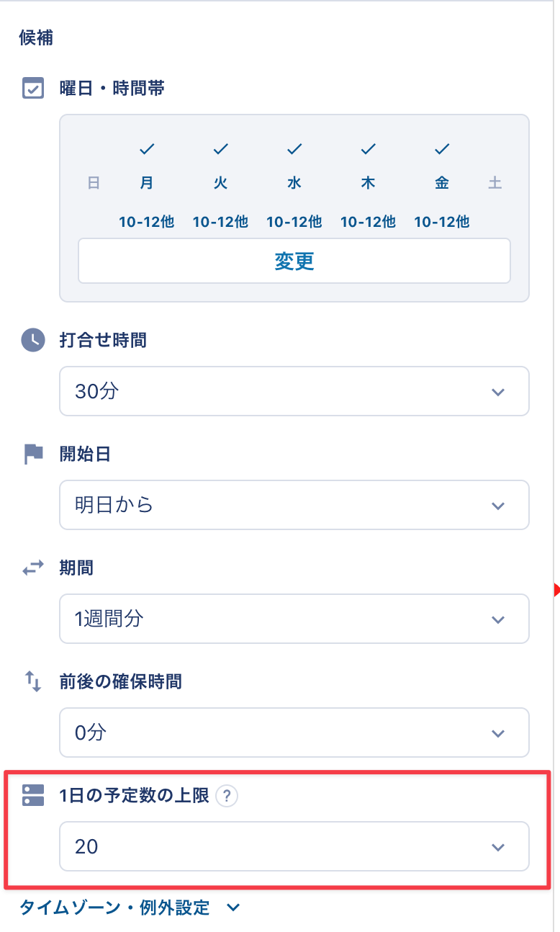Toggle the Friday (金) checkmark
The image size is (560, 932).
tap(442, 150)
